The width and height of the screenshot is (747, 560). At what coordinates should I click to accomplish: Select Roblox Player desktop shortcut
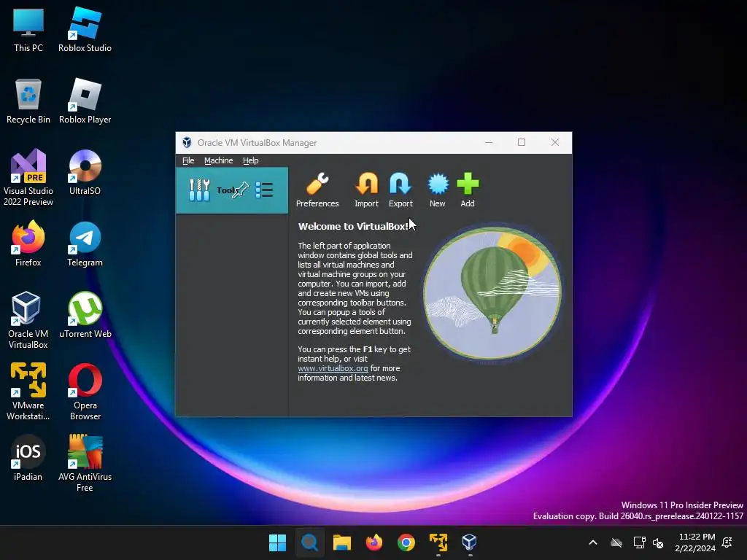pos(85,101)
